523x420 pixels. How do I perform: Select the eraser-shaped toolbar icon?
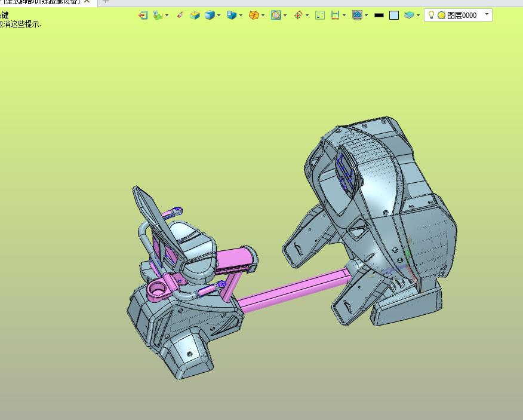pos(180,15)
